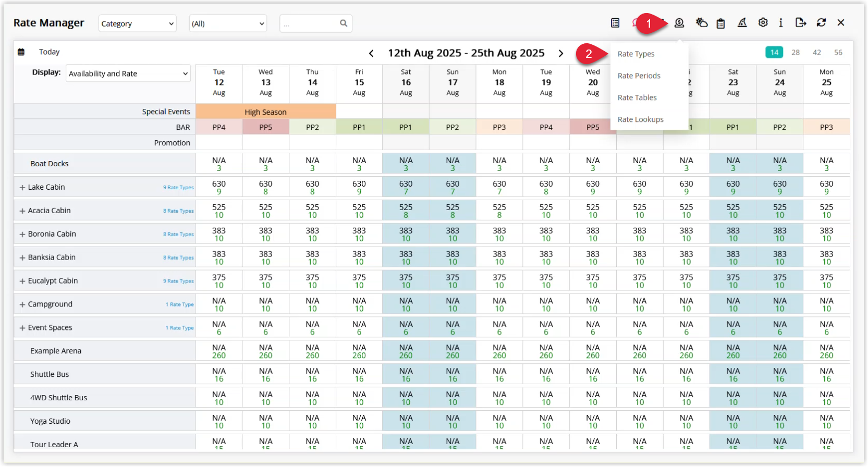Image resolution: width=868 pixels, height=467 pixels.
Task: Click the wizard hat icon
Action: point(742,23)
